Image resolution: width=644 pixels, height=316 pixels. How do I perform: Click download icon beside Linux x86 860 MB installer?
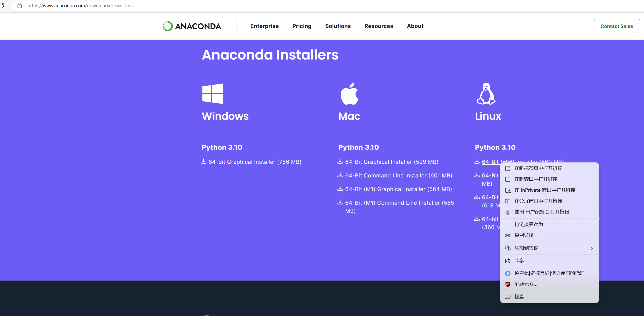pos(477,161)
